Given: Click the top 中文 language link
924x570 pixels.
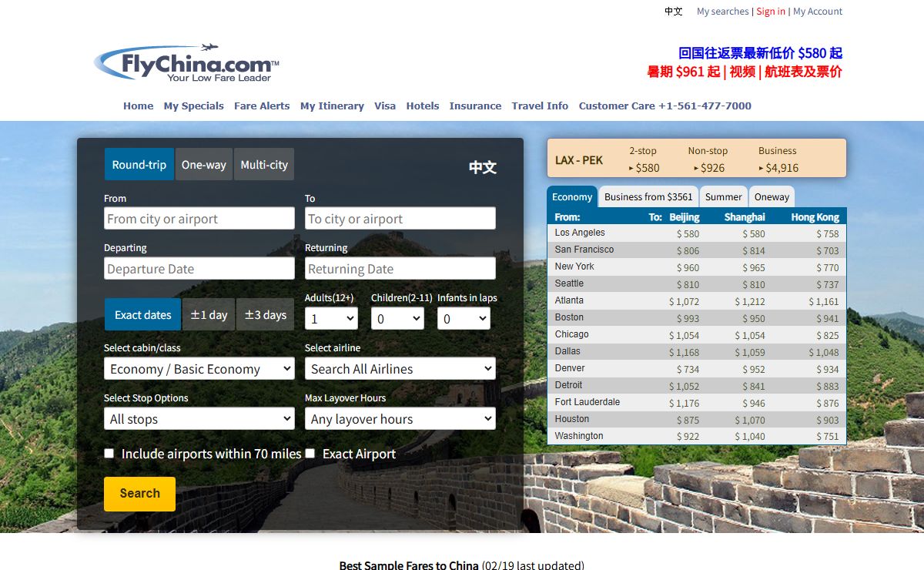Looking at the screenshot, I should [x=674, y=12].
